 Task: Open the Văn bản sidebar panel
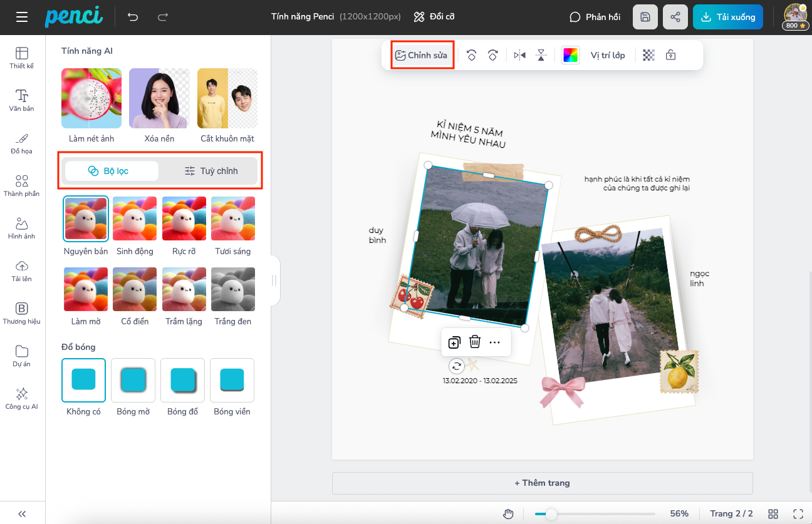22,100
